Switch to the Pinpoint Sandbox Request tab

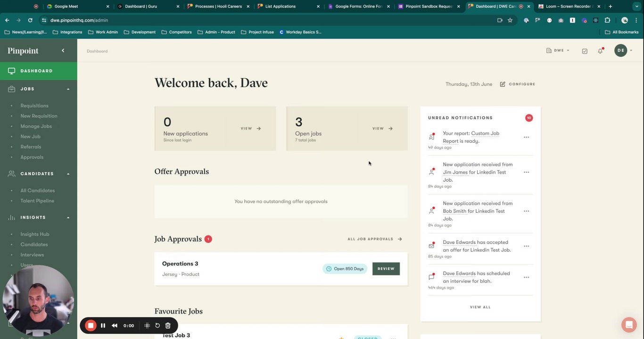pos(429,7)
